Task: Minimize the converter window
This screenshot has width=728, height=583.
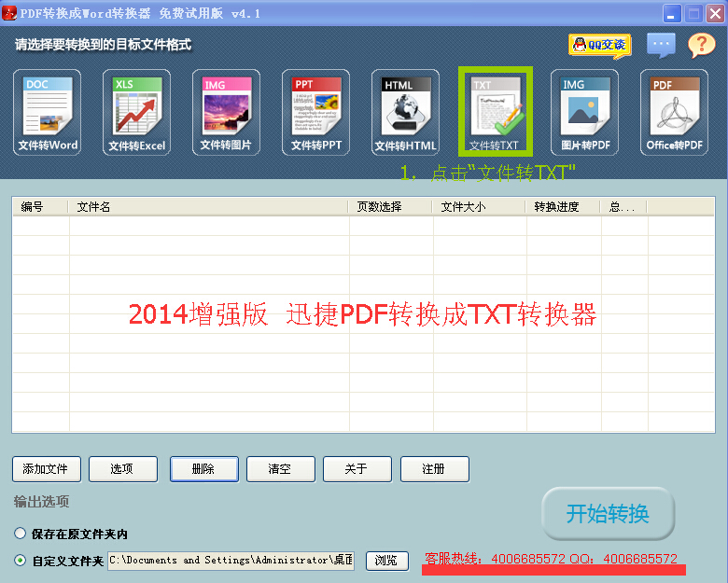Action: (x=672, y=14)
